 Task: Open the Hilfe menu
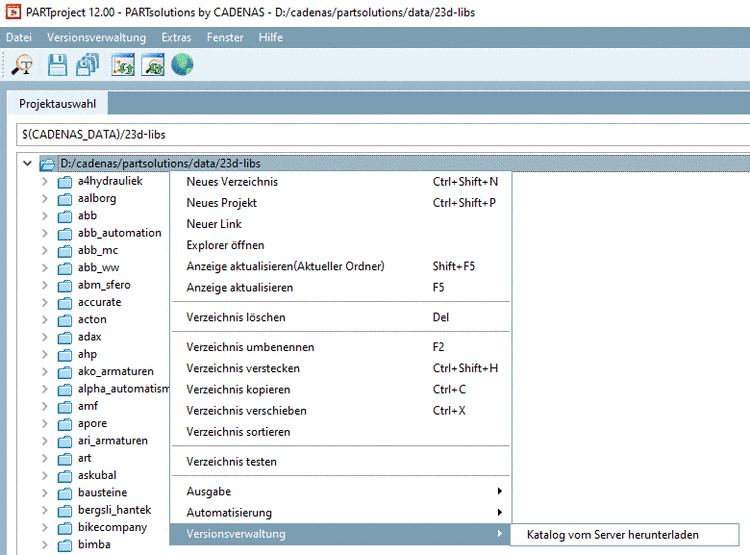271,37
